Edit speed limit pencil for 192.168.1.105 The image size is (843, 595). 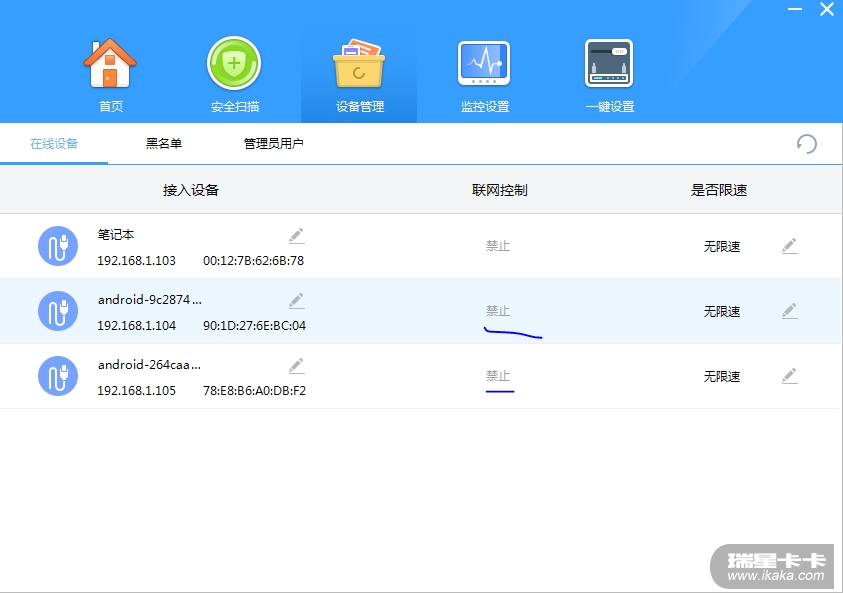click(x=789, y=376)
